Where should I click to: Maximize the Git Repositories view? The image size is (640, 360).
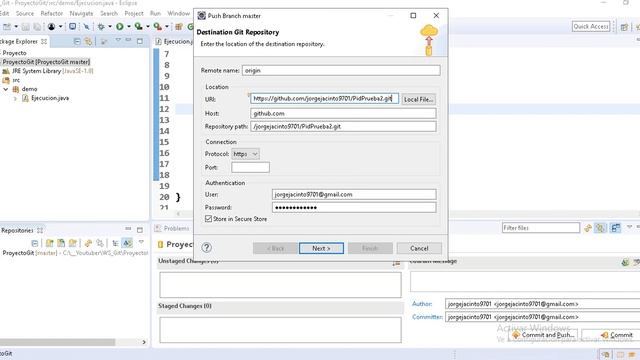140,230
